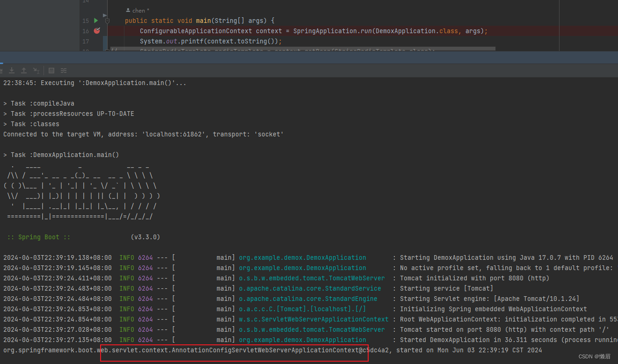Click timestamp '2024-06-03T22:39:19.138+08:00'
Screen dimensions: 618x364
click(x=58, y=257)
